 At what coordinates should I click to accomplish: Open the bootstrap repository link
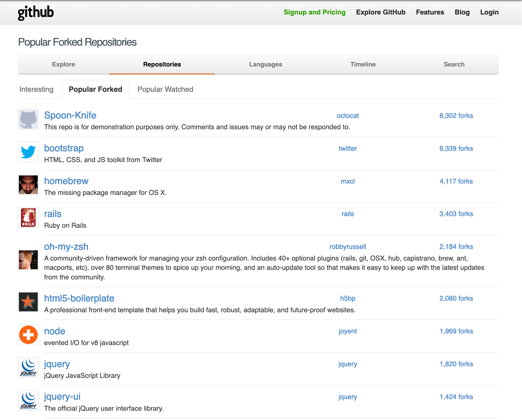64,148
